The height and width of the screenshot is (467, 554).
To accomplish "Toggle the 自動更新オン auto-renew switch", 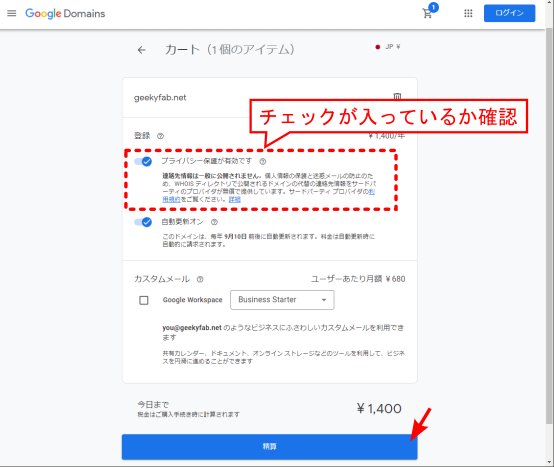I will point(143,222).
